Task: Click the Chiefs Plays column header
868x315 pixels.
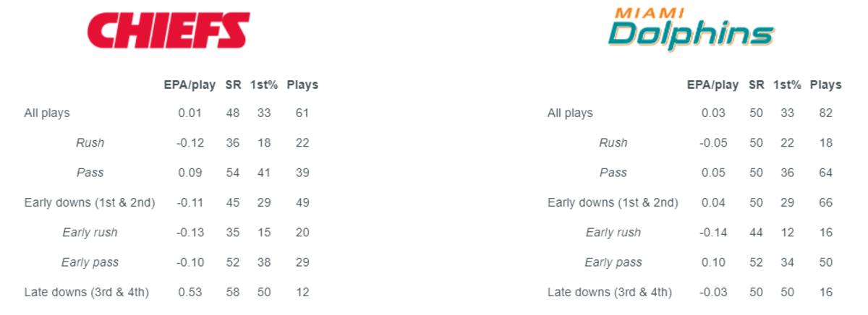Action: [x=302, y=85]
